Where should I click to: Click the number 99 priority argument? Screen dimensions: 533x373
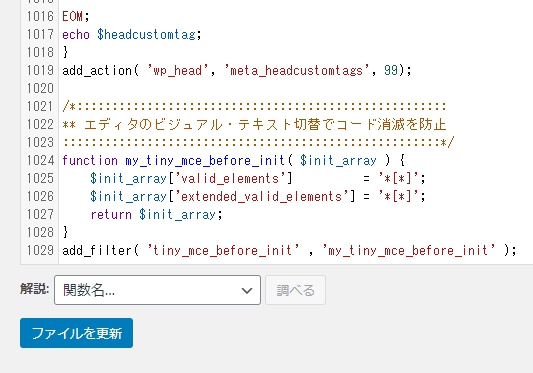391,70
